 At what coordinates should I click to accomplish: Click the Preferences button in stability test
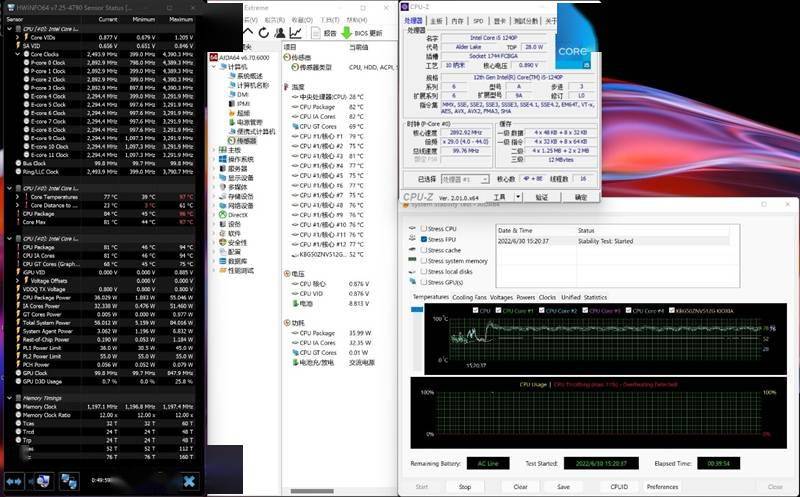pyautogui.click(x=663, y=487)
